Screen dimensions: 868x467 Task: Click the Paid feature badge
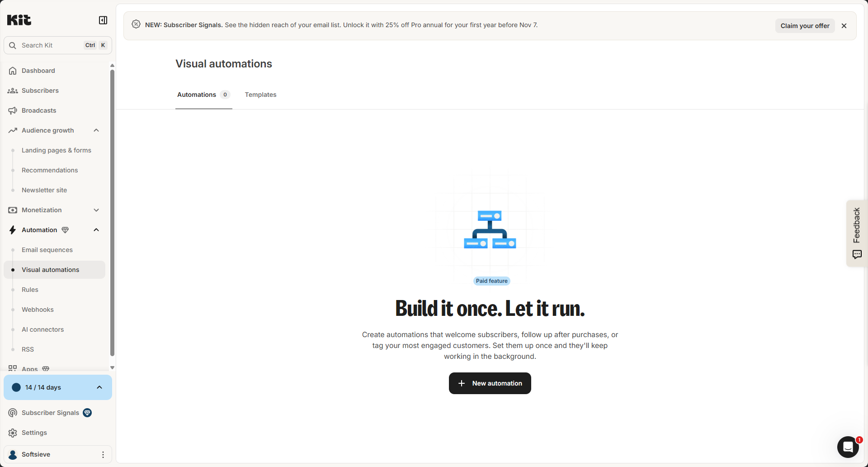pos(491,281)
